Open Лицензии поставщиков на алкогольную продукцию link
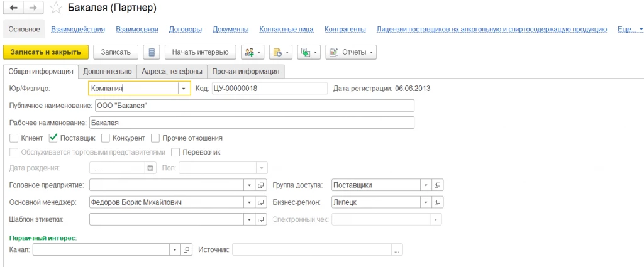Image resolution: width=644 pixels, height=267 pixels. (492, 29)
